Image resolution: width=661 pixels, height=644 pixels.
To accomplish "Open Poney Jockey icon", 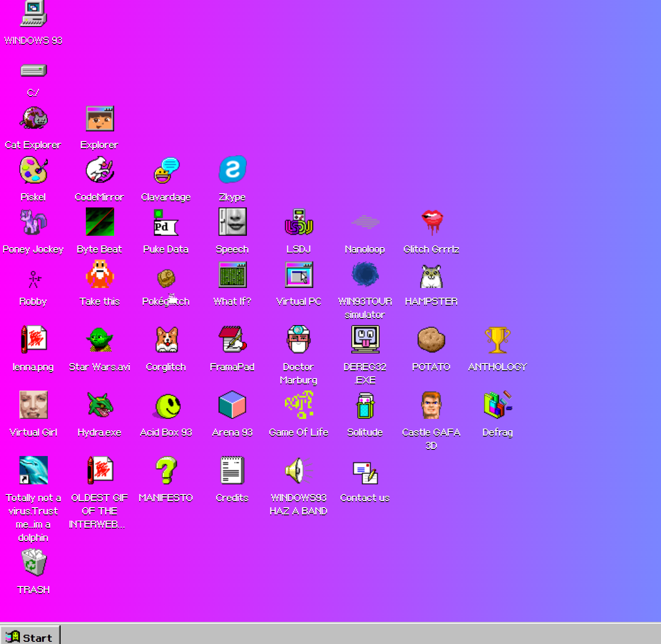I will pos(33,222).
